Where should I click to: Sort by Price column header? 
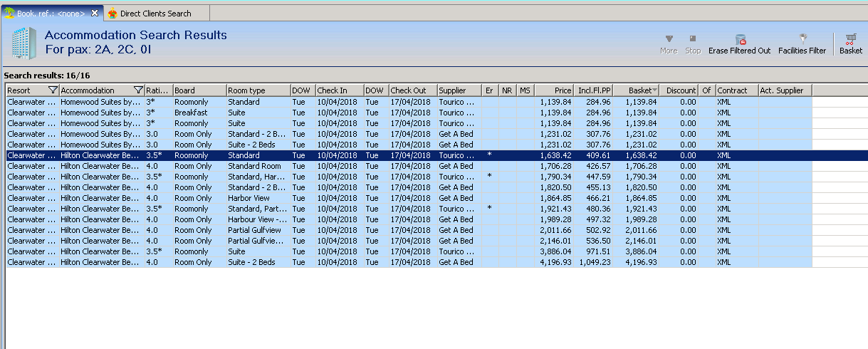point(554,90)
